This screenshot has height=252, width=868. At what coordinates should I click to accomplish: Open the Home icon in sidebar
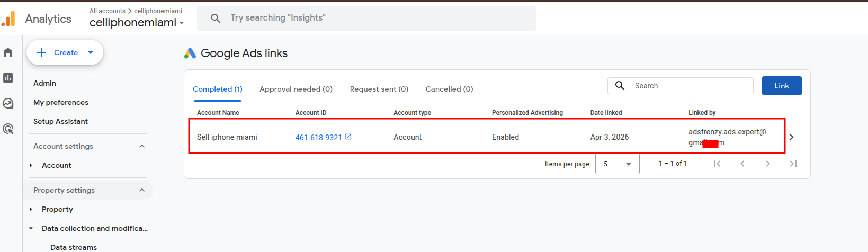pos(8,52)
